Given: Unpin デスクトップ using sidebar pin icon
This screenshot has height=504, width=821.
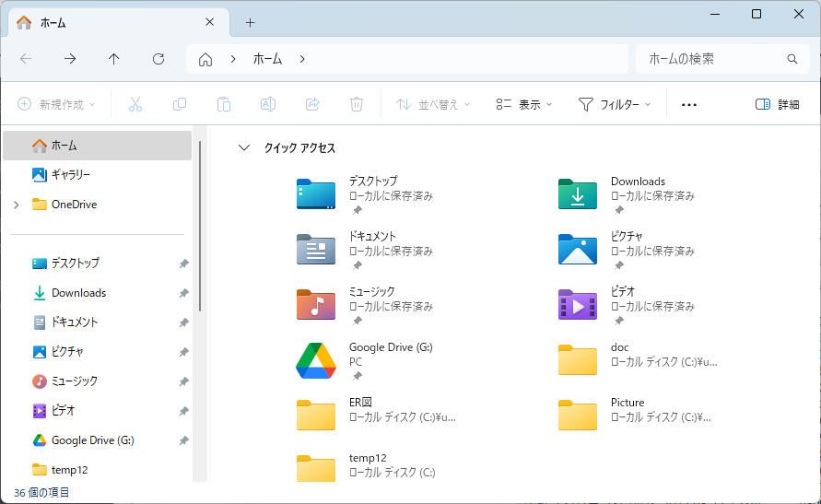Looking at the screenshot, I should tap(183, 264).
